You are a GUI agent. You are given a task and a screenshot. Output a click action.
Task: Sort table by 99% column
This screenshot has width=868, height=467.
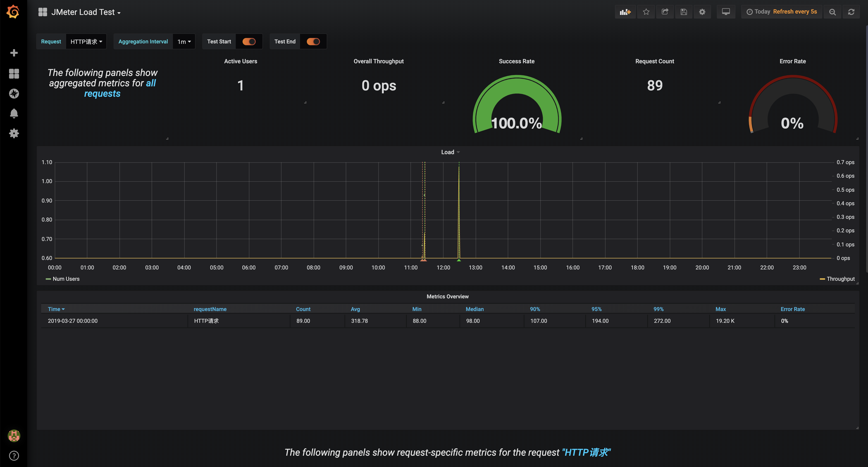tap(658, 309)
